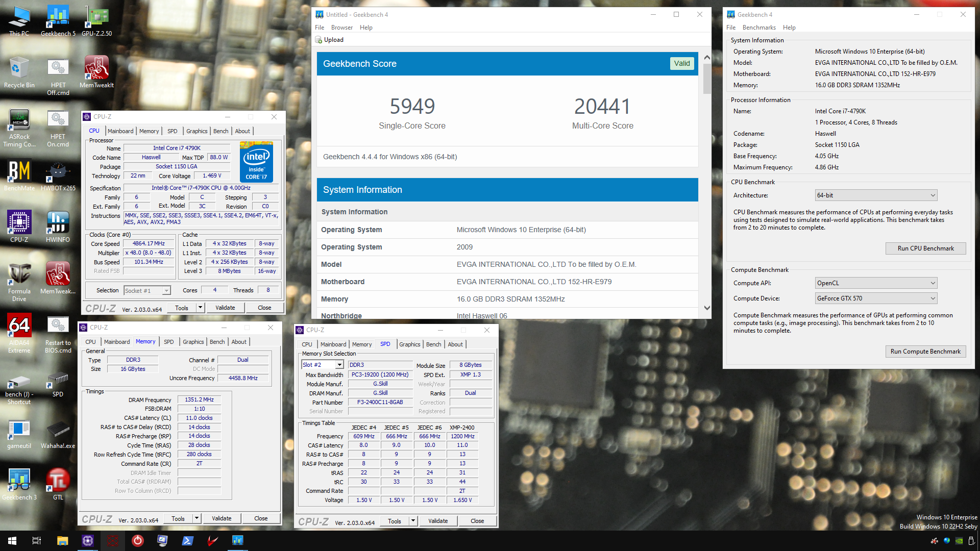Expand Tools arrow in CPU-Z Memory window
This screenshot has width=980, height=551.
point(197,518)
